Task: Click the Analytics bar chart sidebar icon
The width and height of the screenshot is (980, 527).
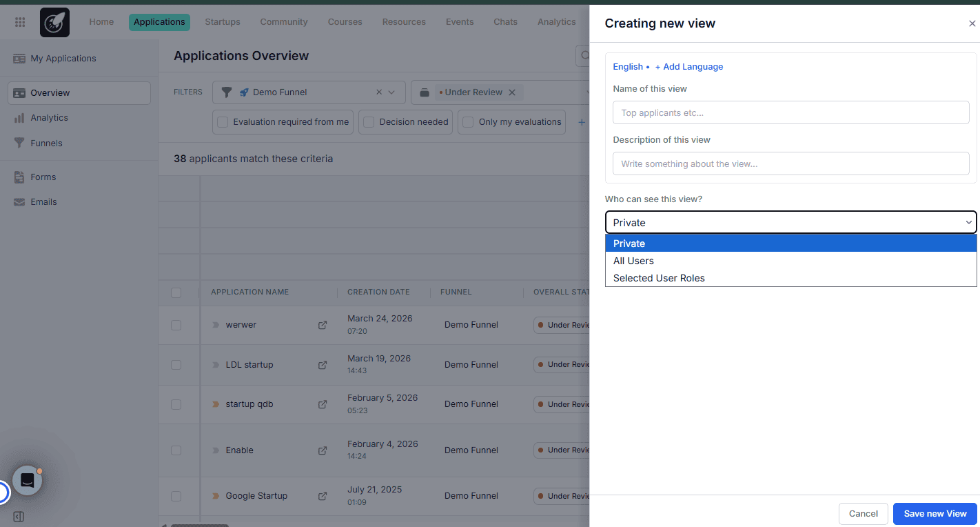Action: coord(19,118)
